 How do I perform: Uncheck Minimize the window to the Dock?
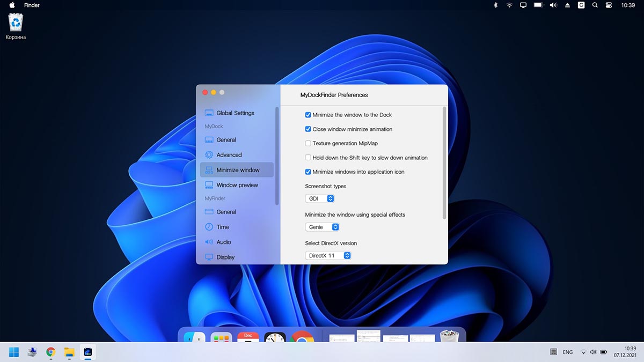[308, 115]
